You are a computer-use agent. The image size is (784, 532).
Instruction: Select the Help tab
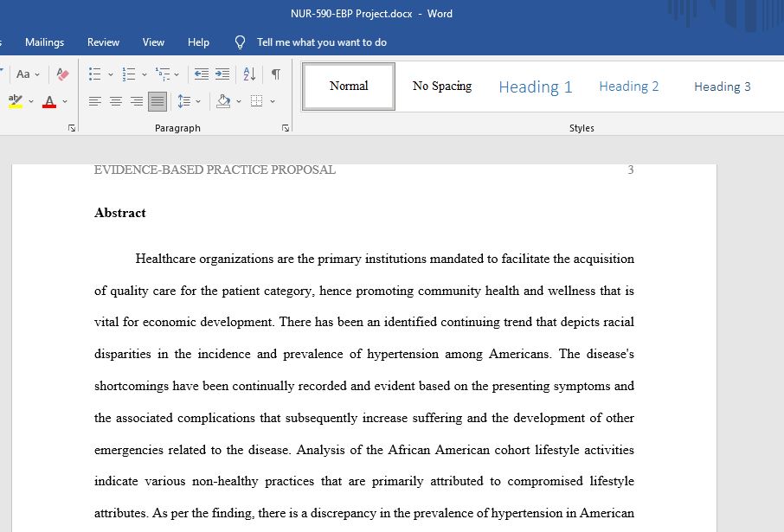click(198, 42)
